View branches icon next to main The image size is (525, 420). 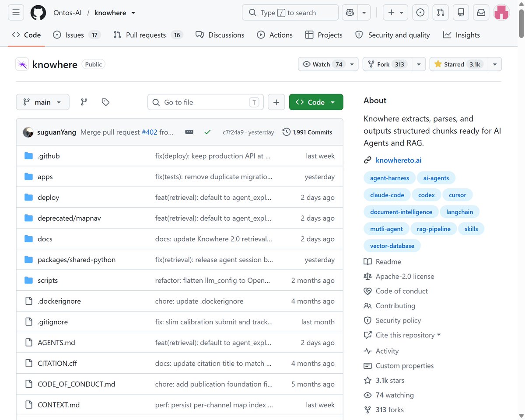(84, 102)
